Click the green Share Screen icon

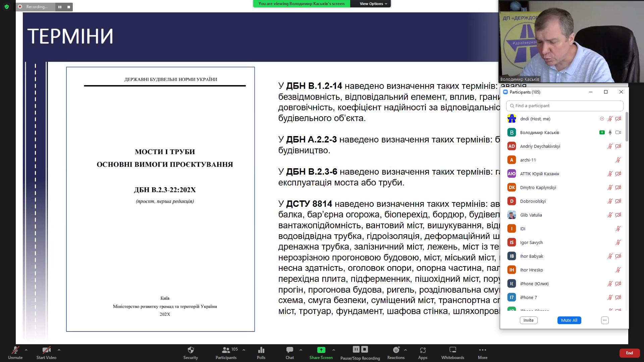[x=321, y=350]
